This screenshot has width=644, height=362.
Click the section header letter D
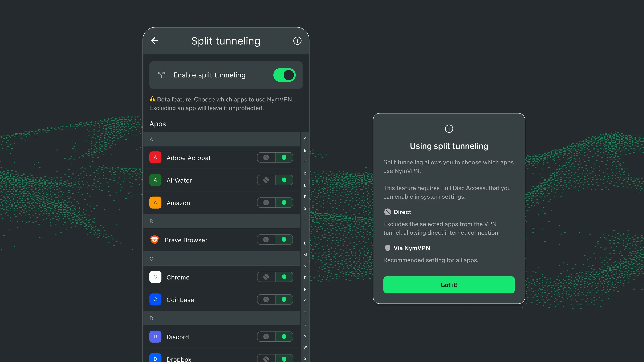(151, 318)
